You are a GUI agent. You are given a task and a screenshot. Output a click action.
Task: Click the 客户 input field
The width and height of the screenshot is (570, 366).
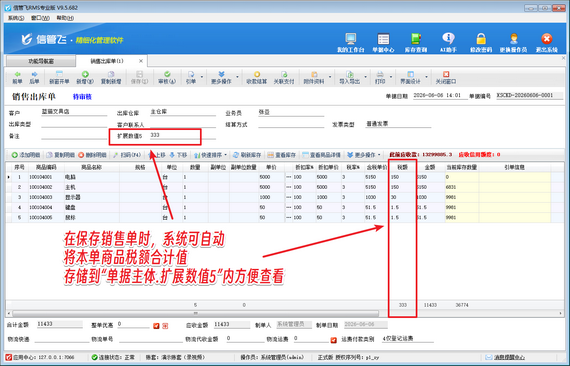tap(74, 112)
